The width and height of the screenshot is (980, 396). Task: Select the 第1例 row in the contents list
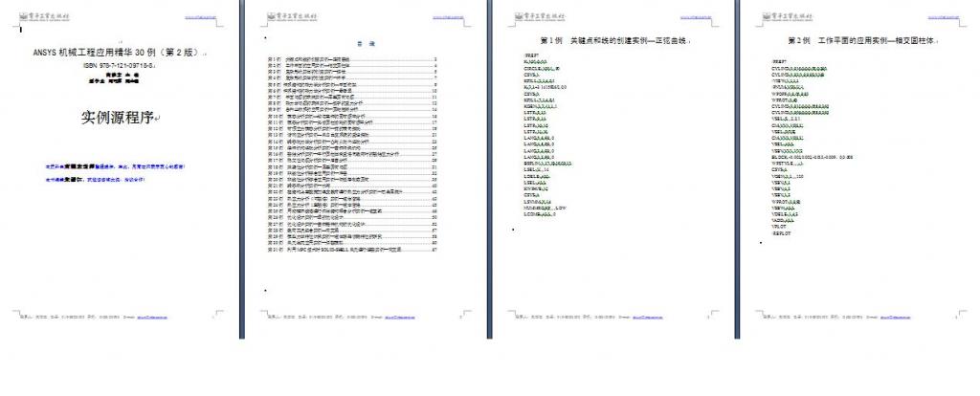tap(352, 60)
